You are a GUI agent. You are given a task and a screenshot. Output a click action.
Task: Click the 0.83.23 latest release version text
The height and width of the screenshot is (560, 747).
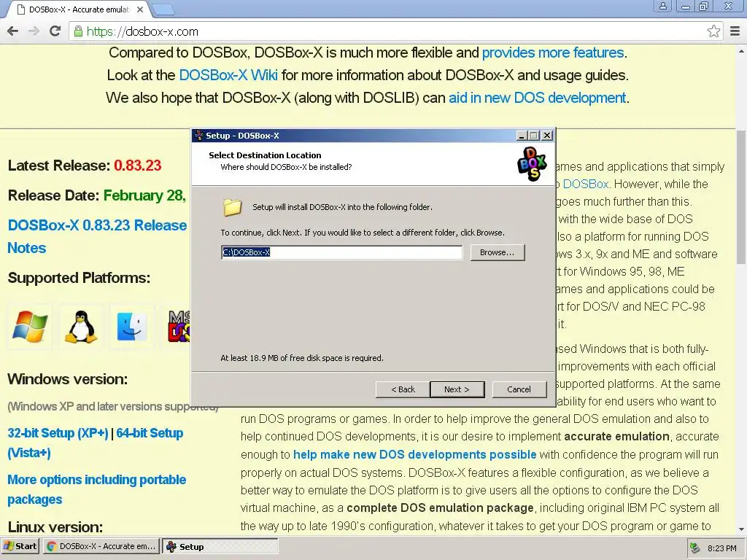click(x=138, y=166)
